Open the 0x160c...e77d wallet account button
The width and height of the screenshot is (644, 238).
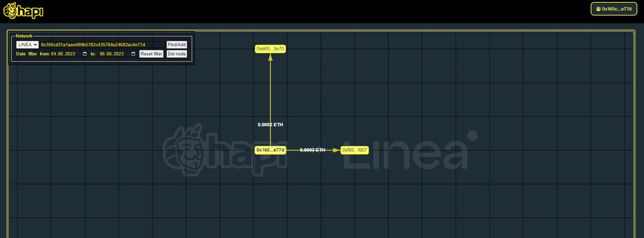[x=613, y=9]
